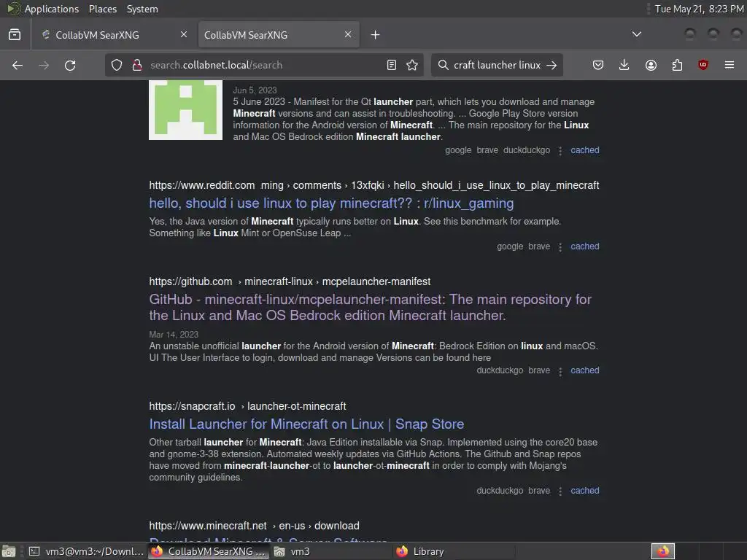This screenshot has width=747, height=560.
Task: Open cached link of the Snap Store result
Action: (x=585, y=491)
